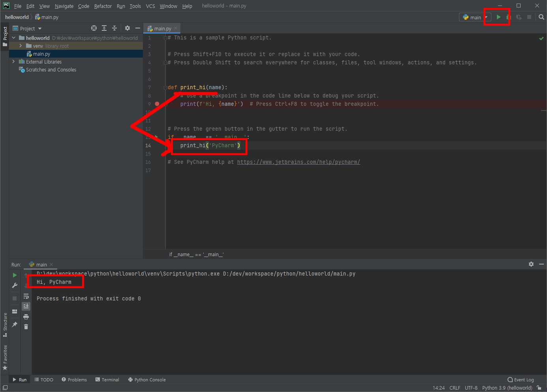Image resolution: width=547 pixels, height=392 pixels.
Task: Open Project panel gear options
Action: pyautogui.click(x=127, y=28)
